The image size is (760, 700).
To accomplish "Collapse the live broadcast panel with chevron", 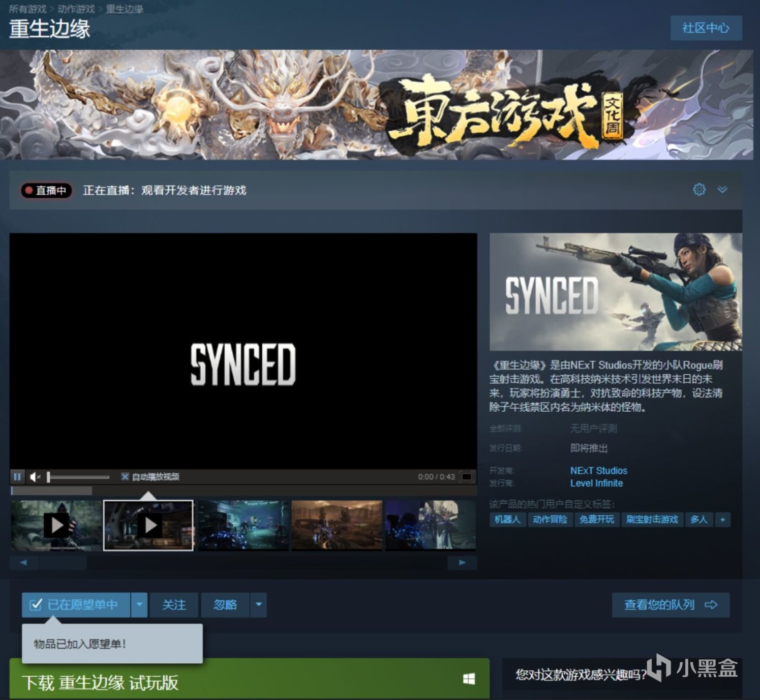I will pyautogui.click(x=722, y=190).
